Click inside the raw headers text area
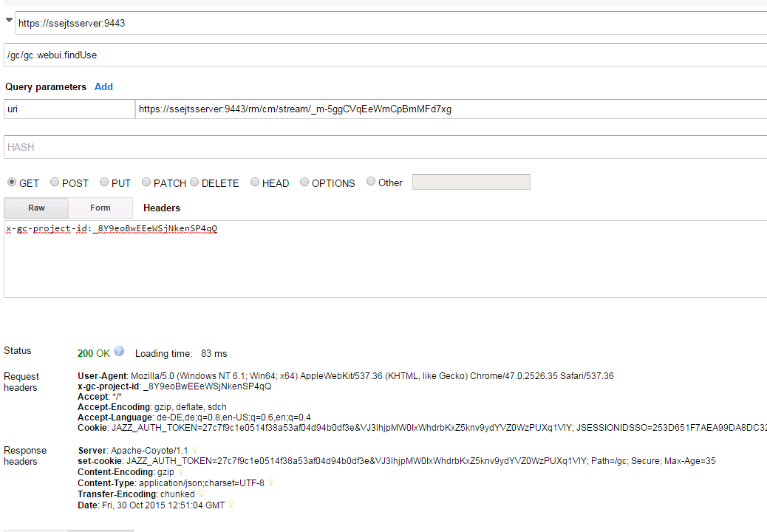 384,262
